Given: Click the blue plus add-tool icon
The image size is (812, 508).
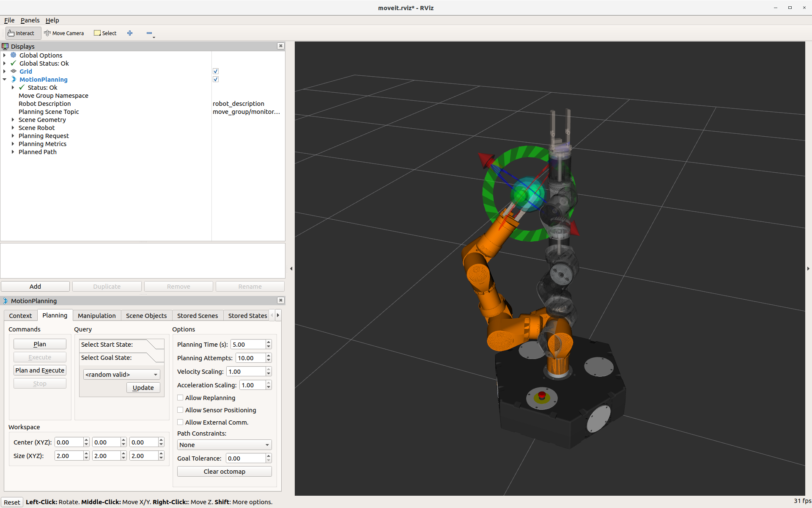Looking at the screenshot, I should click(x=130, y=33).
